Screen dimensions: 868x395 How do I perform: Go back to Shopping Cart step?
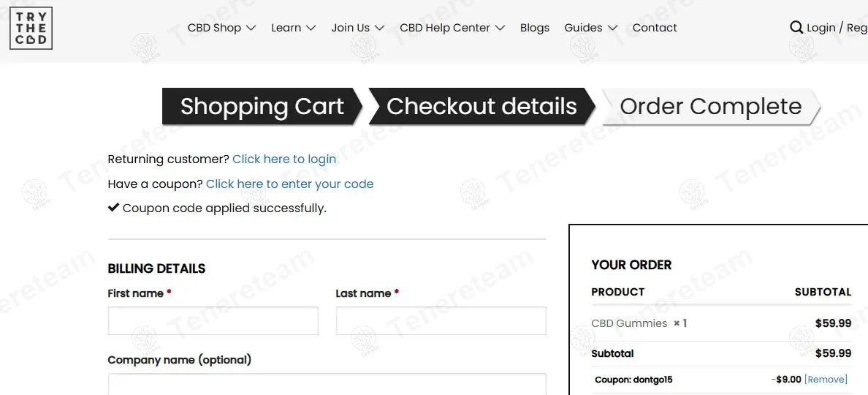(x=262, y=107)
